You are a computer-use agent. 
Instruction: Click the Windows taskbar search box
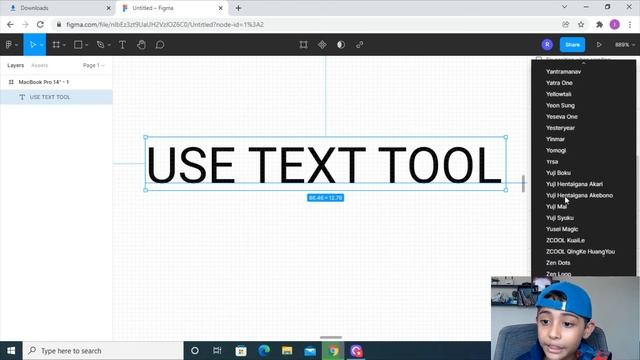(103, 351)
